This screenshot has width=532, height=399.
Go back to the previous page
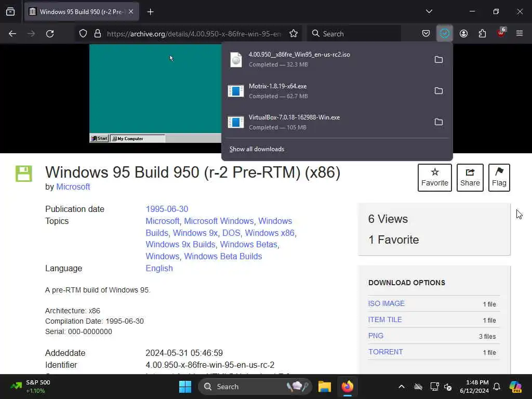(x=12, y=34)
